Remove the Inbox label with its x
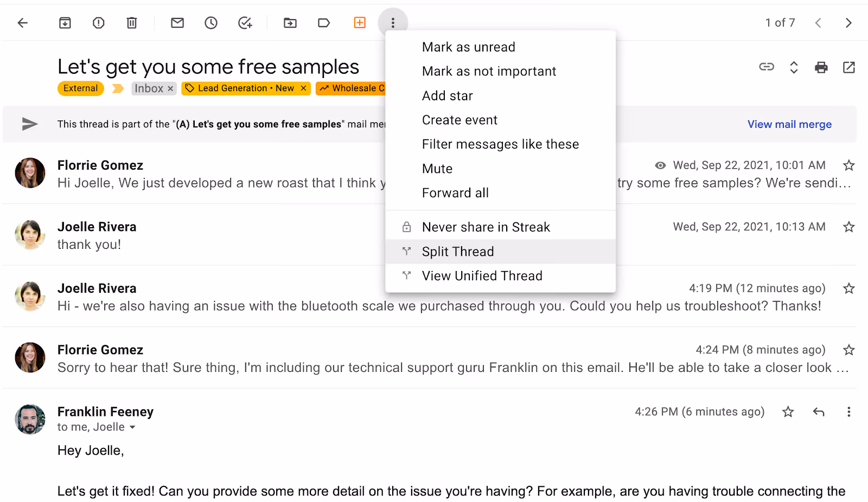The image size is (868, 502). [x=170, y=88]
